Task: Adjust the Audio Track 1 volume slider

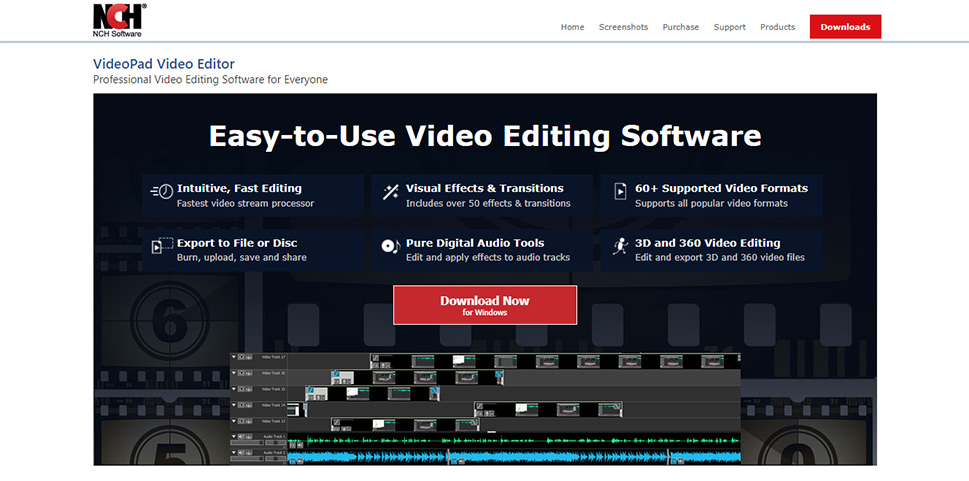Action: pos(247,443)
